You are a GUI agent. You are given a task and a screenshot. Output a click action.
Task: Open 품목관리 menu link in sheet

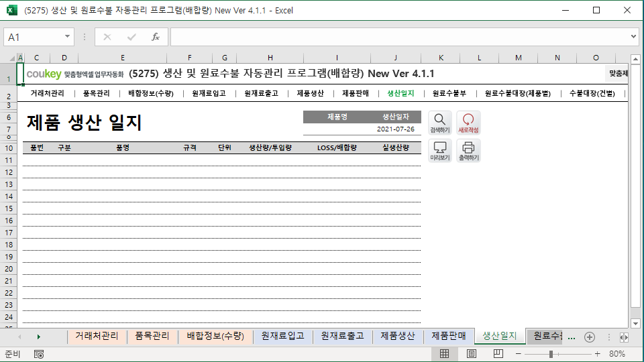tap(96, 94)
